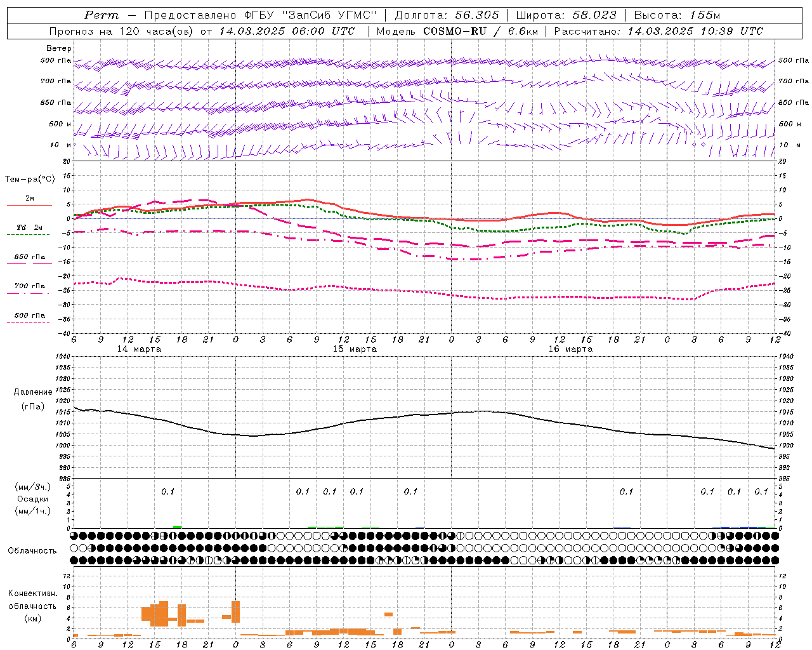Click the (гПа) pressure unit label
812x650 pixels.
point(33,406)
